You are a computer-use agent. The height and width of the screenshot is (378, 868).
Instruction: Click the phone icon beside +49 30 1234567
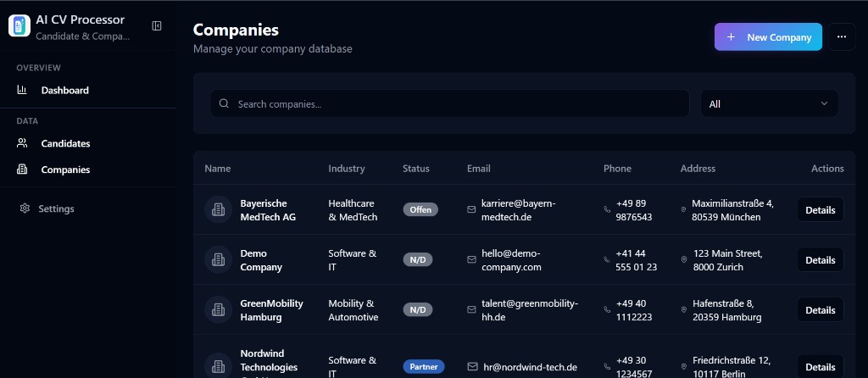click(607, 366)
